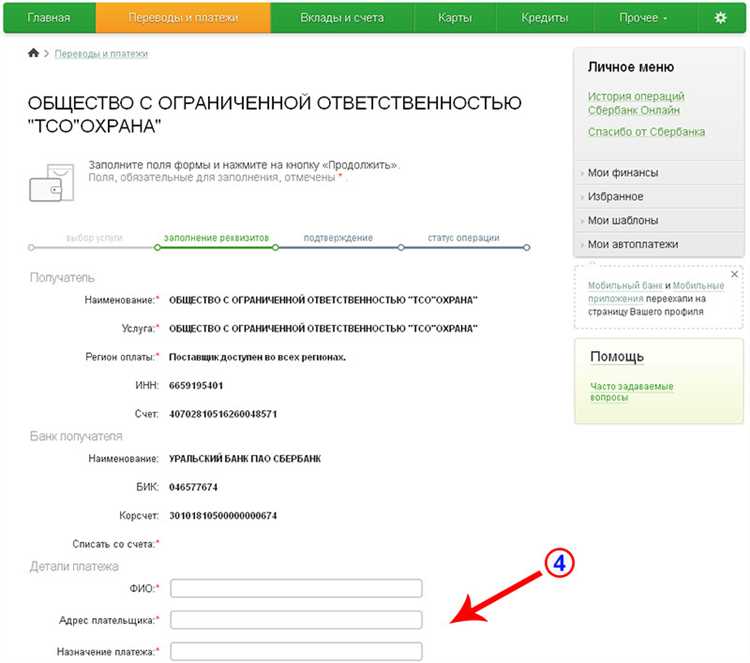This screenshot has height=663, width=750.
Task: Focus the Адрес плательщика field
Action: pos(296,620)
